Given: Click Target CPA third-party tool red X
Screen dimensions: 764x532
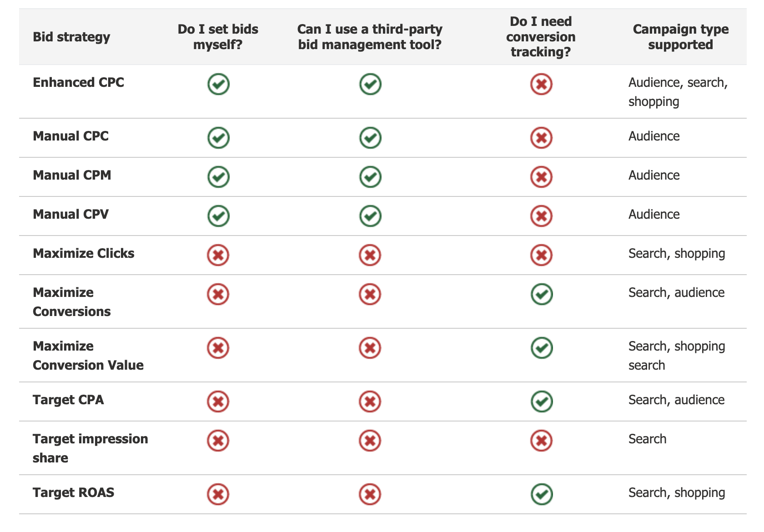Looking at the screenshot, I should [x=370, y=402].
